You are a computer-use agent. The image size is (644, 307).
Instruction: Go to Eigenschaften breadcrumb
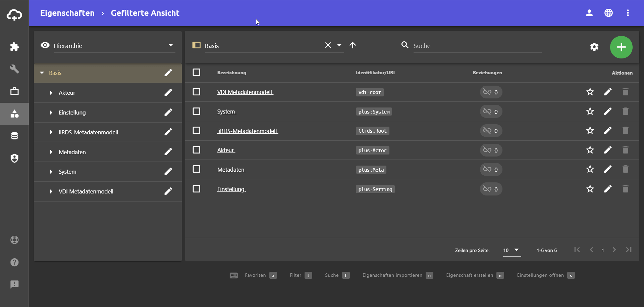(x=67, y=13)
